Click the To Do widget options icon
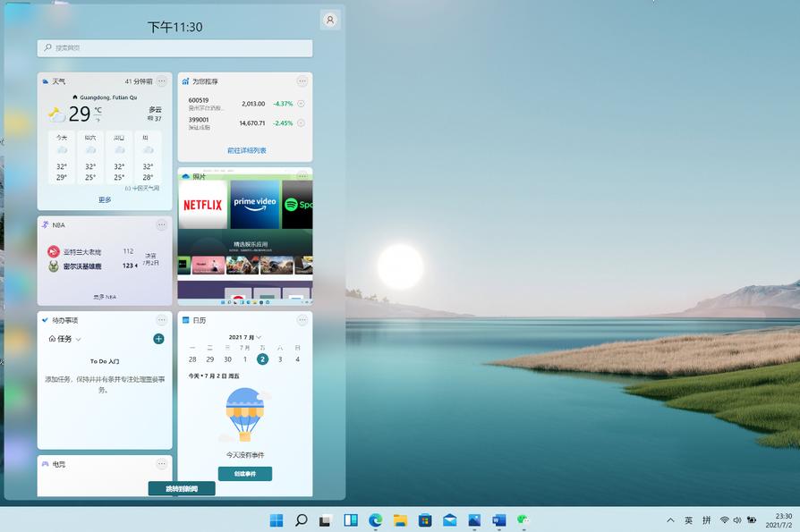This screenshot has width=800, height=532. point(160,321)
